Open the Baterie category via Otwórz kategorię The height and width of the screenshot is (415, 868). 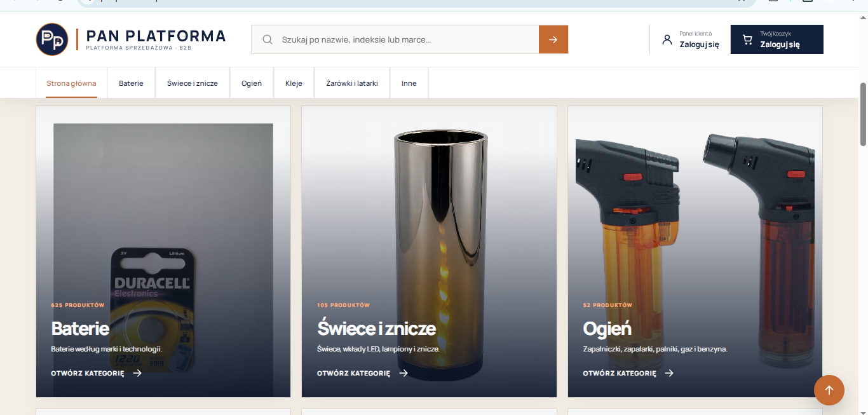pos(88,373)
